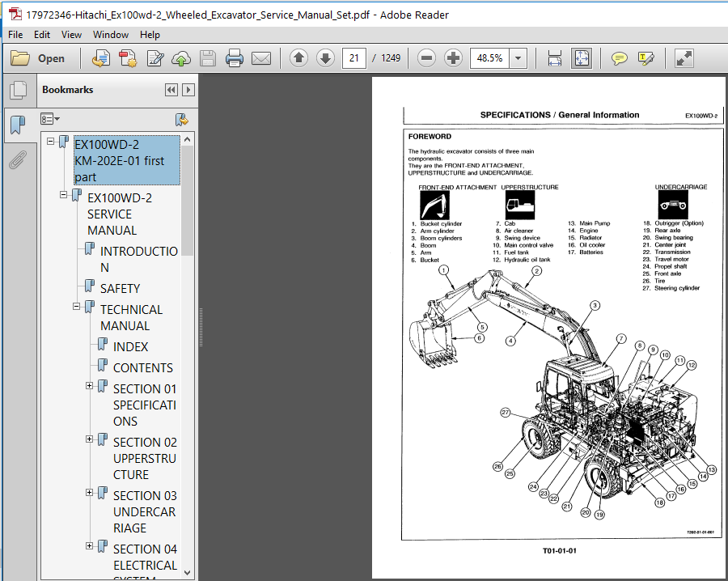Go to next page arrow

click(x=325, y=58)
